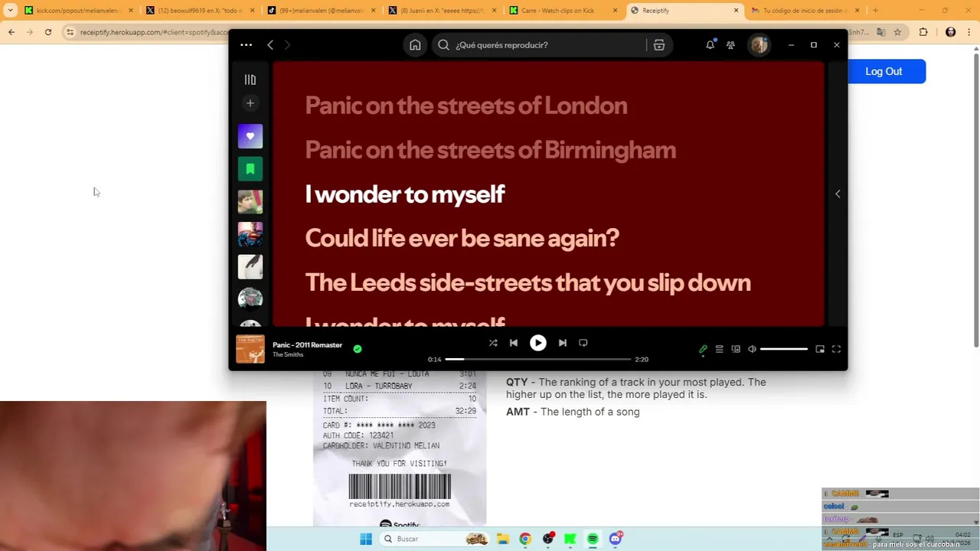980x551 pixels.
Task: Switch to the kick.com popout browser tab
Action: pyautogui.click(x=77, y=11)
